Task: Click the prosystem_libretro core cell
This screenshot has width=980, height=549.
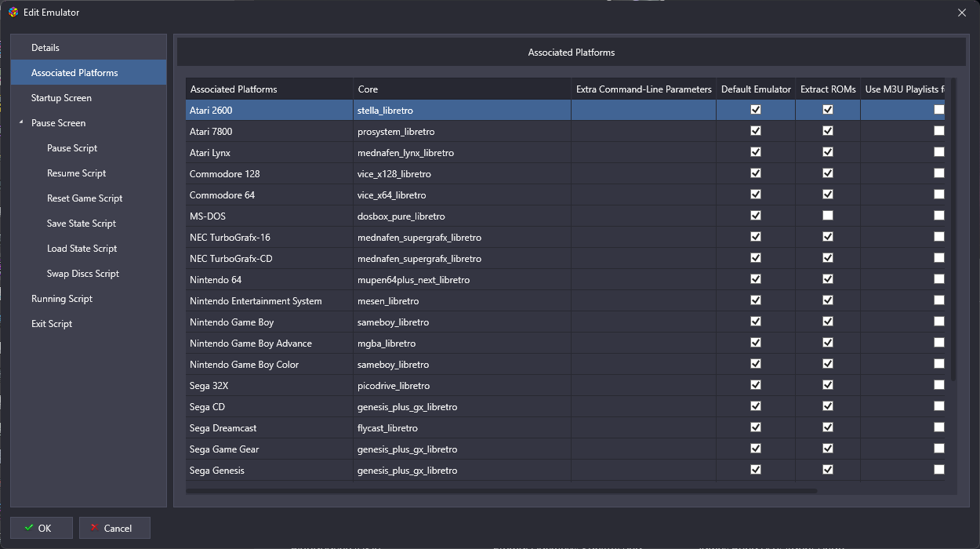Action: (462, 131)
